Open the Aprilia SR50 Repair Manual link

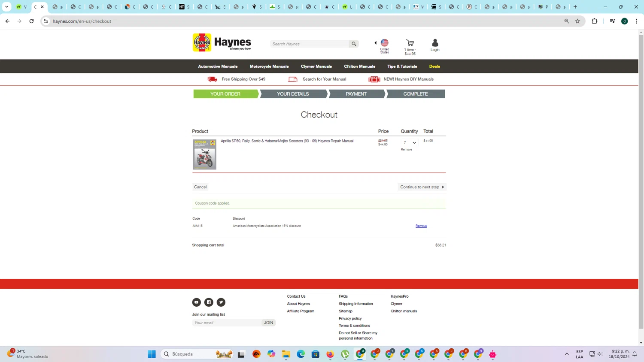[287, 141]
